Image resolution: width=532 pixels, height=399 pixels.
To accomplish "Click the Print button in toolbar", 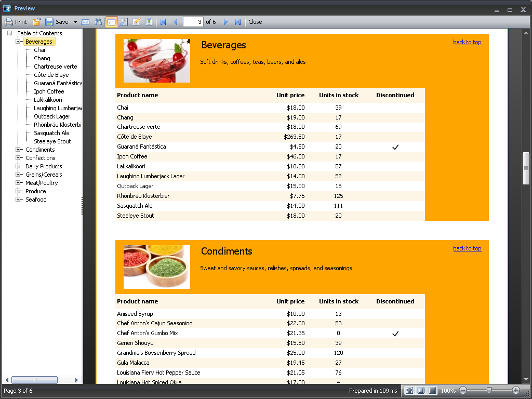I will (16, 22).
